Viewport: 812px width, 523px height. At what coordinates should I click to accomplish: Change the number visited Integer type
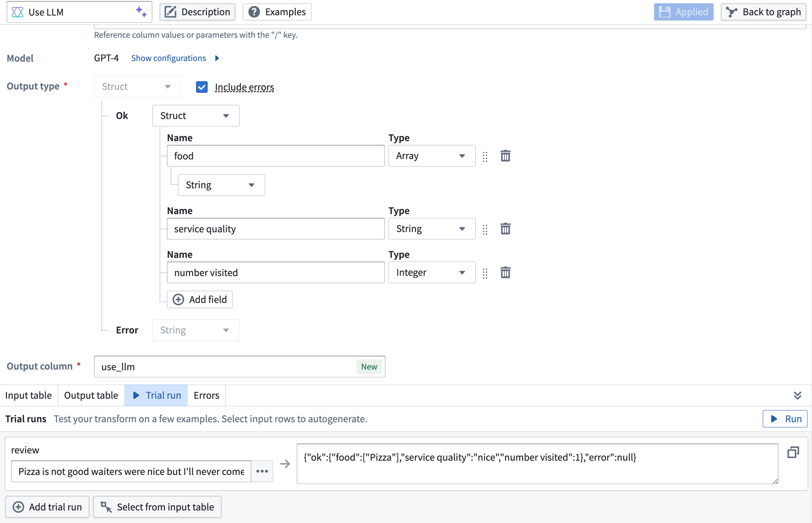click(431, 272)
